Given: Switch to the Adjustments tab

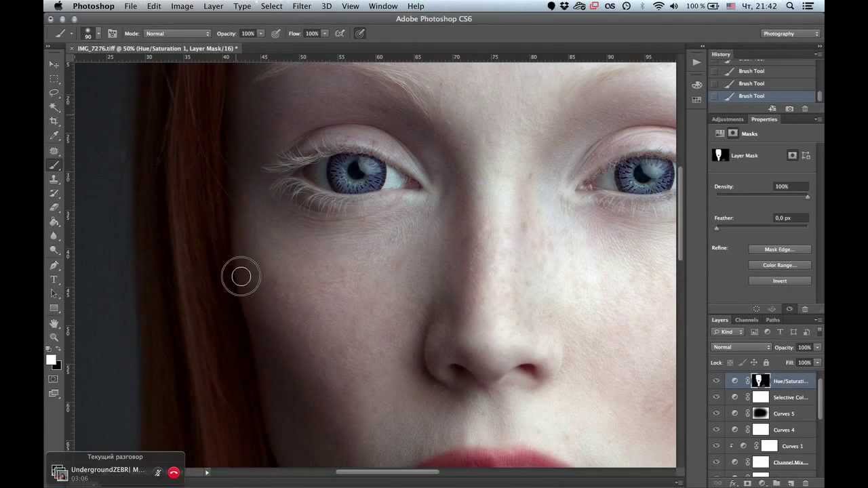Looking at the screenshot, I should point(728,119).
